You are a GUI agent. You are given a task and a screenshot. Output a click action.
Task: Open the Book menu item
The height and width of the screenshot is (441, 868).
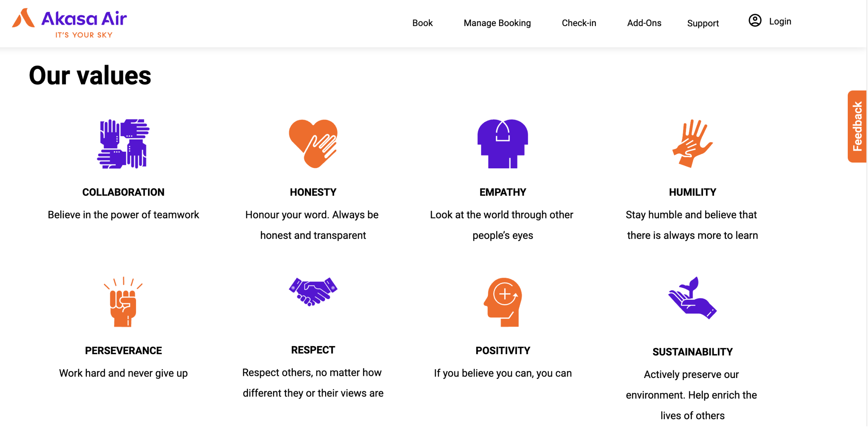pos(422,23)
